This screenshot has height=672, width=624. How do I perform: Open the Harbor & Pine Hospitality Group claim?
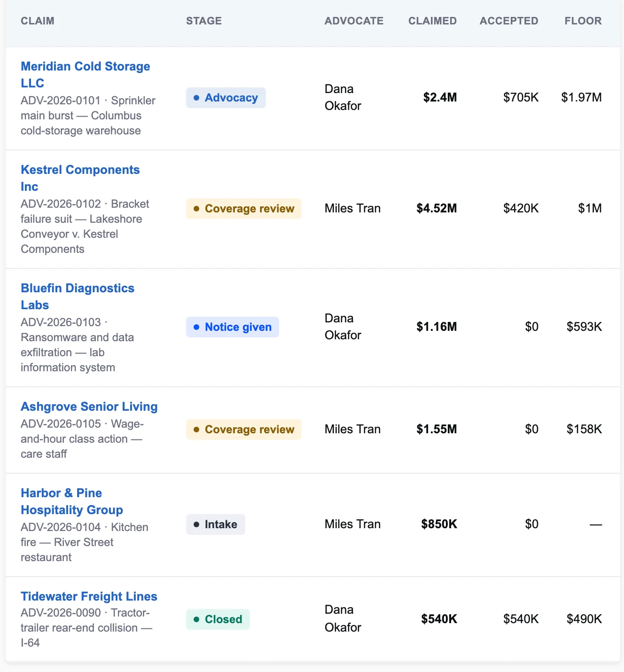[72, 501]
